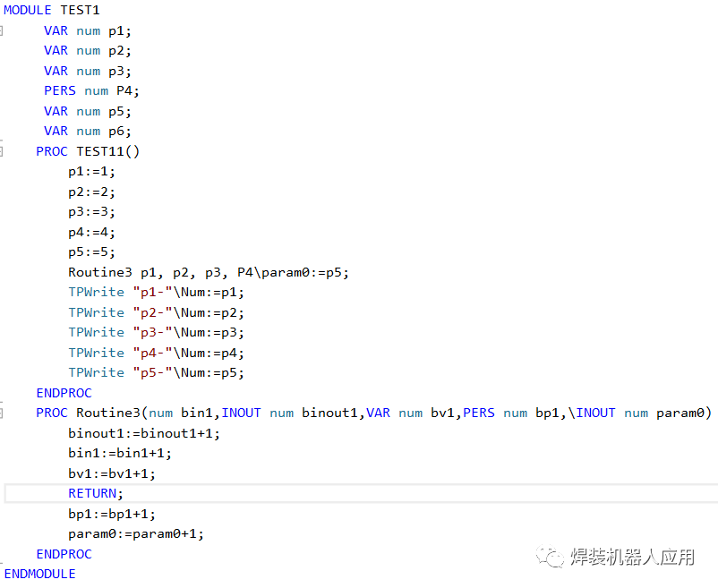Select the line VAR num p3;
The image size is (718, 588).
click(88, 72)
